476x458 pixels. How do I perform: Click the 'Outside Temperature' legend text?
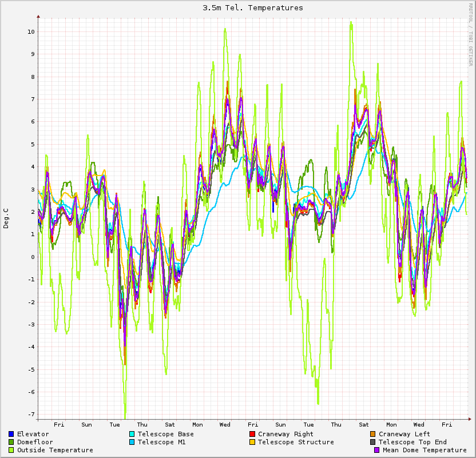tap(55, 450)
